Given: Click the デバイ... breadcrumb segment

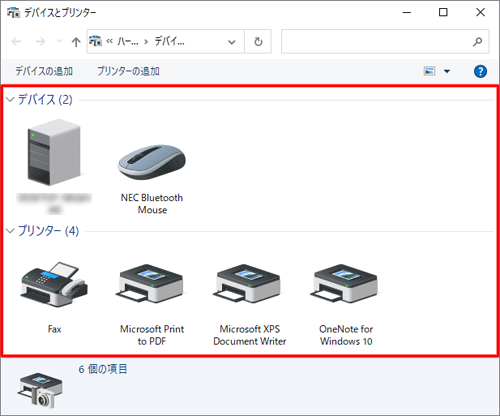Looking at the screenshot, I should 169,42.
